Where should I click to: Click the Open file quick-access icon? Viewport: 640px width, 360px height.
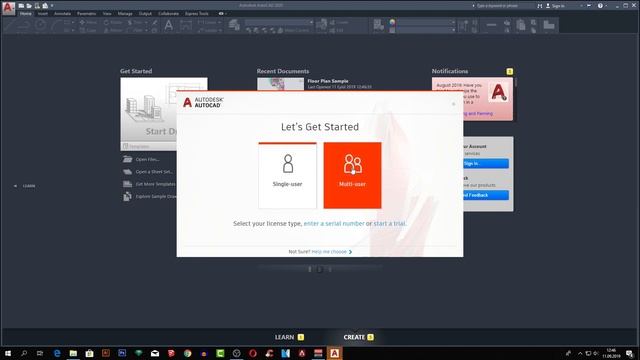pyautogui.click(x=29, y=6)
